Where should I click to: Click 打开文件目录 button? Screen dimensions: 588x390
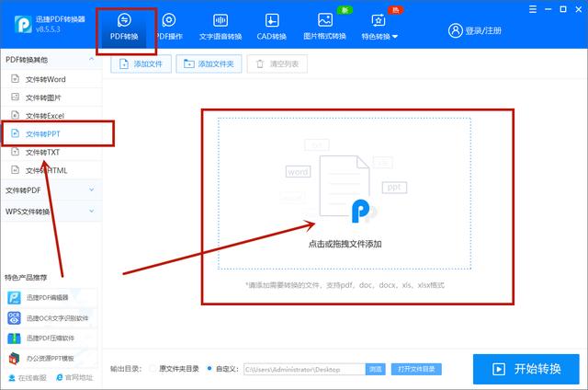coord(416,370)
